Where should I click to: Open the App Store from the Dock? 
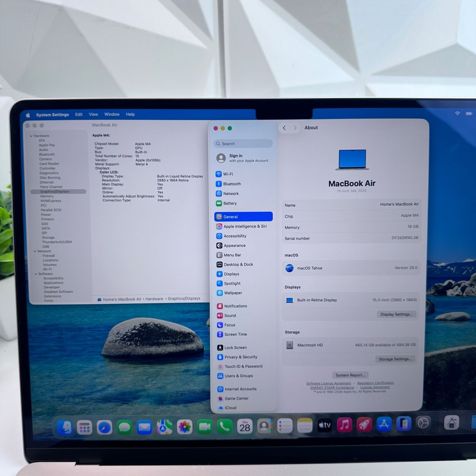(384, 424)
